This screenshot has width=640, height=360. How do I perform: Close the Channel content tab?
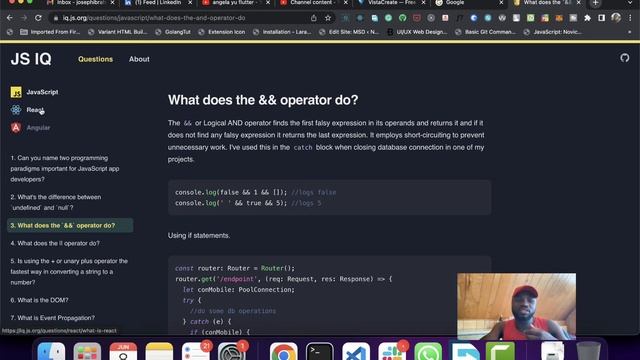pos(345,3)
